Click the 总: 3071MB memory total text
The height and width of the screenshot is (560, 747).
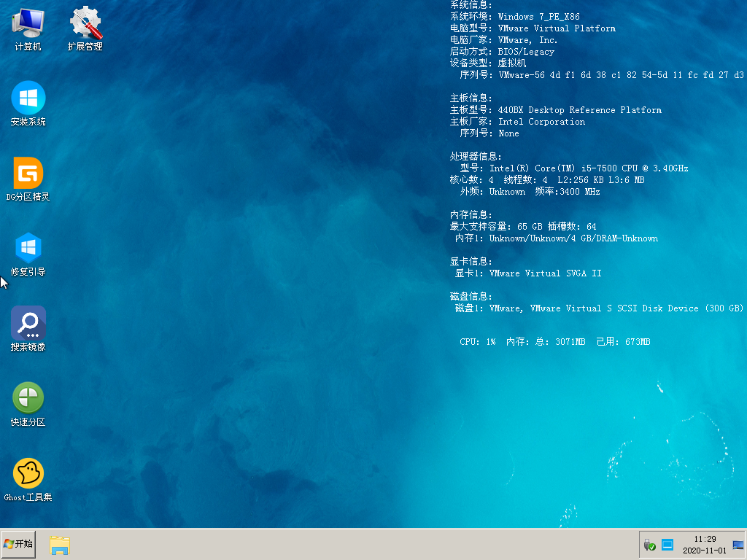tap(560, 342)
